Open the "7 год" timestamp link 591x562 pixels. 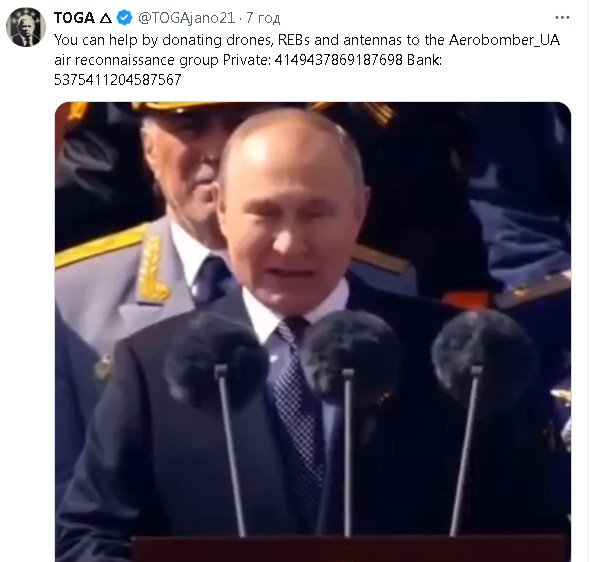coord(263,18)
